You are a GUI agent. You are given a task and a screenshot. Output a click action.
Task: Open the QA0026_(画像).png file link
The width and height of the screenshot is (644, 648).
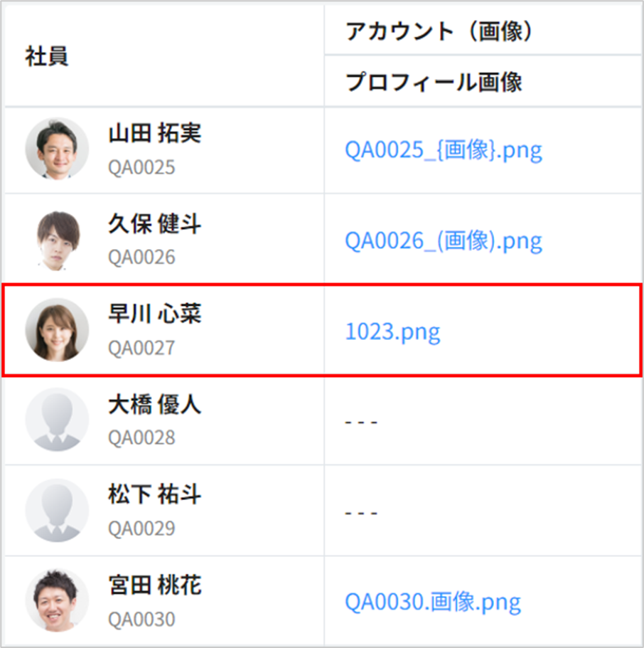tap(443, 240)
